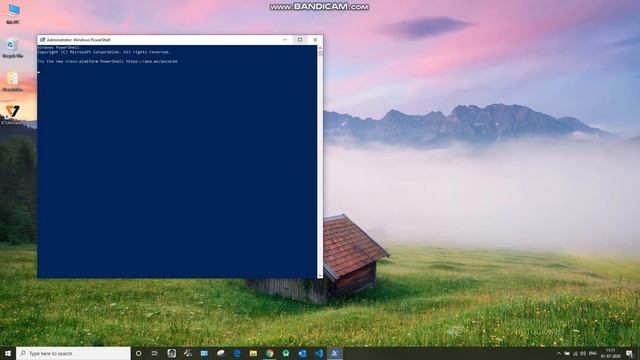Click the PowerShell title bar icon
The width and height of the screenshot is (640, 360).
tap(42, 40)
